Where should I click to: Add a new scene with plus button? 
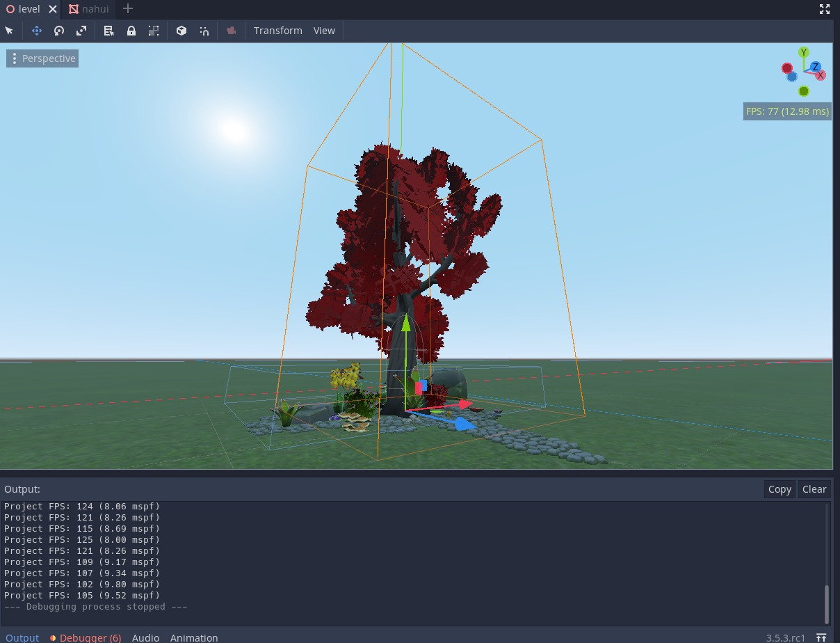tap(127, 9)
